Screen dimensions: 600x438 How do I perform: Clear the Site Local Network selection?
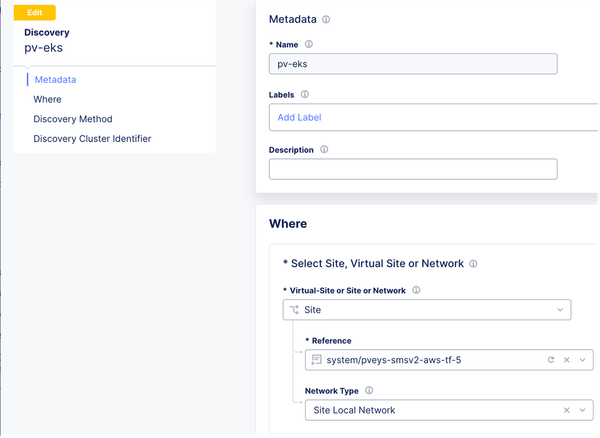pos(566,410)
